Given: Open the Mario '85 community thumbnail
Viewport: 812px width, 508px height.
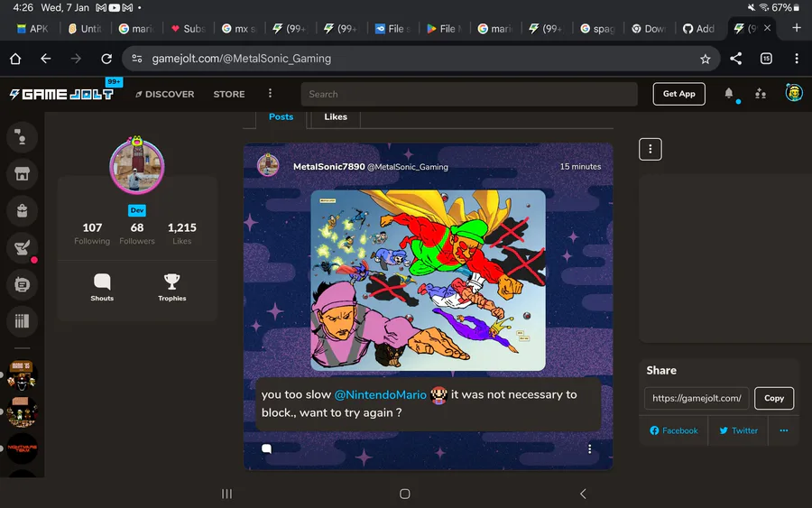Looking at the screenshot, I should pyautogui.click(x=22, y=375).
